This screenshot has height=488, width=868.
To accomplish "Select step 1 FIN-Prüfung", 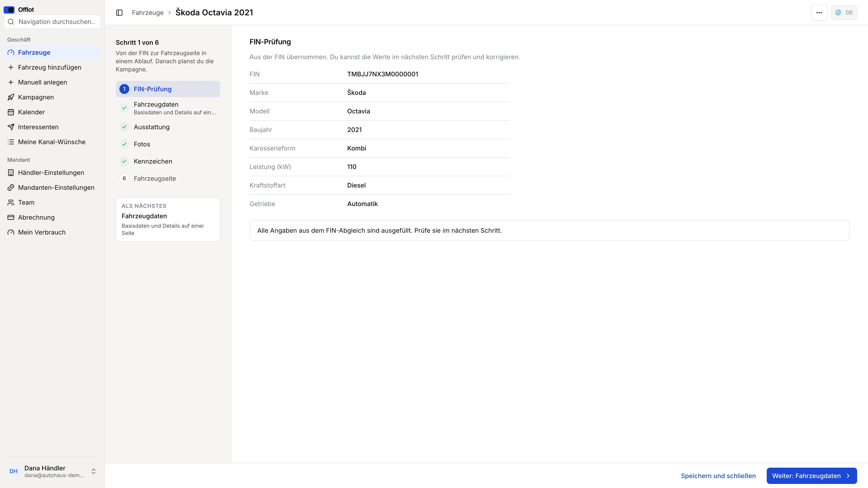I will coord(168,89).
